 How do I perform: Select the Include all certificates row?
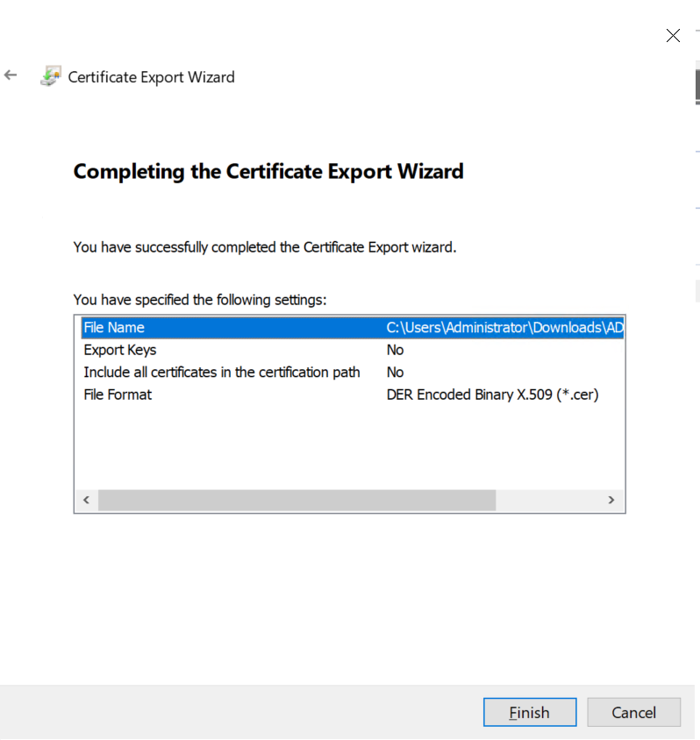point(221,373)
